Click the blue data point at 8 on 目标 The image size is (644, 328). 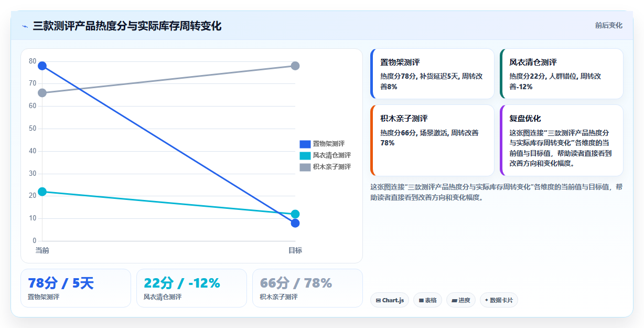point(295,223)
